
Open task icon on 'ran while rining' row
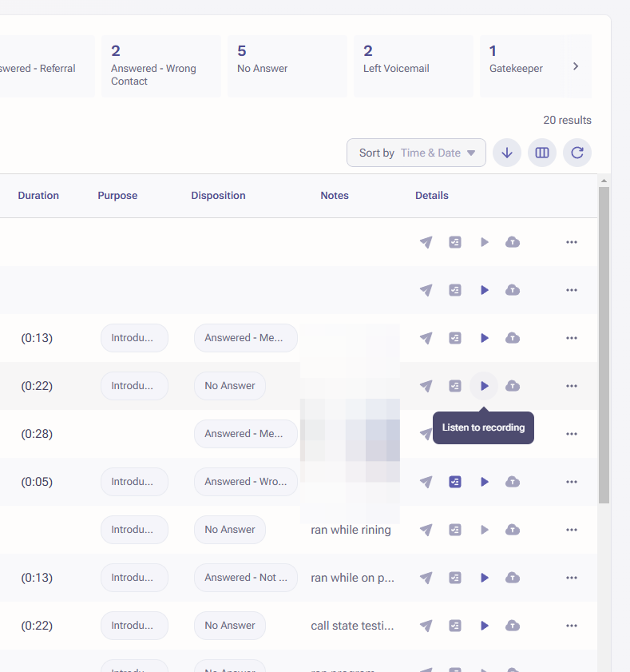(x=455, y=530)
